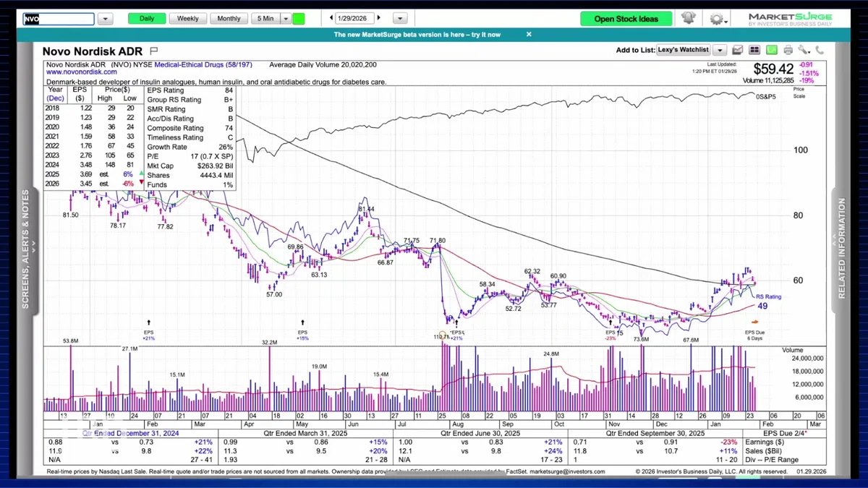Flag Novo Nordisk ADR with the flag icon
This screenshot has width=868, height=488.
pyautogui.click(x=153, y=51)
